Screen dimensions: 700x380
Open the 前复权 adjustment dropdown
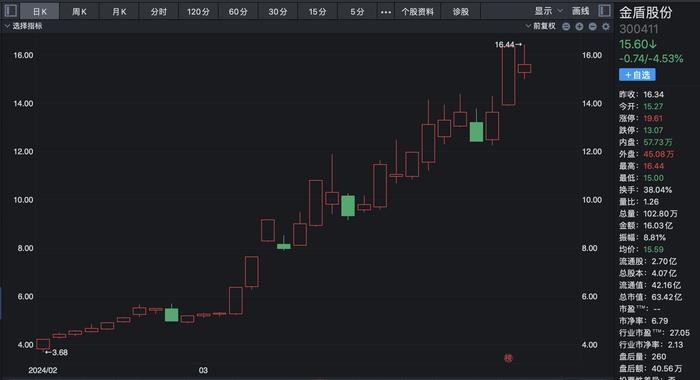point(541,26)
